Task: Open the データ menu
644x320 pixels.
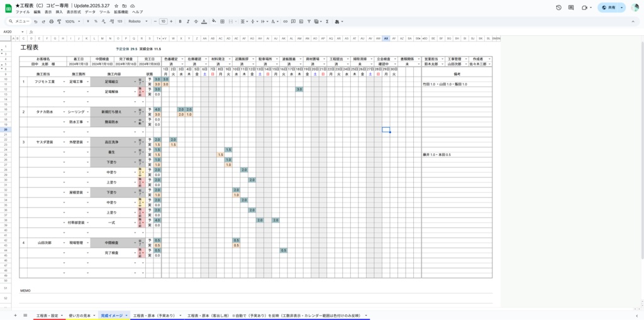Action: pos(90,13)
